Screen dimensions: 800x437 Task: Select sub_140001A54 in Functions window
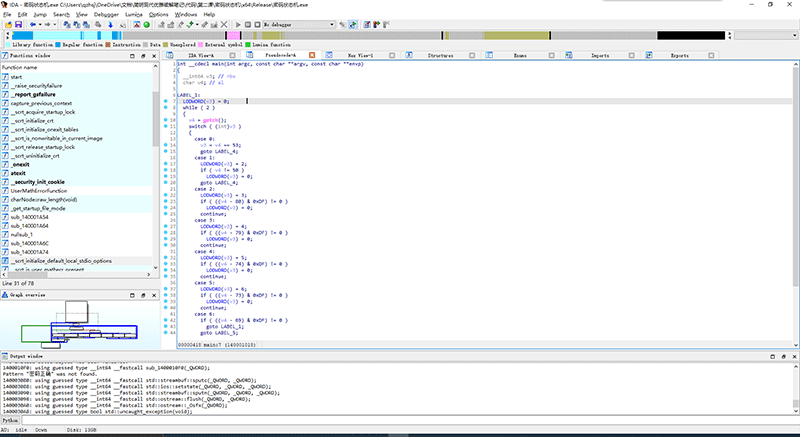pyautogui.click(x=30, y=216)
